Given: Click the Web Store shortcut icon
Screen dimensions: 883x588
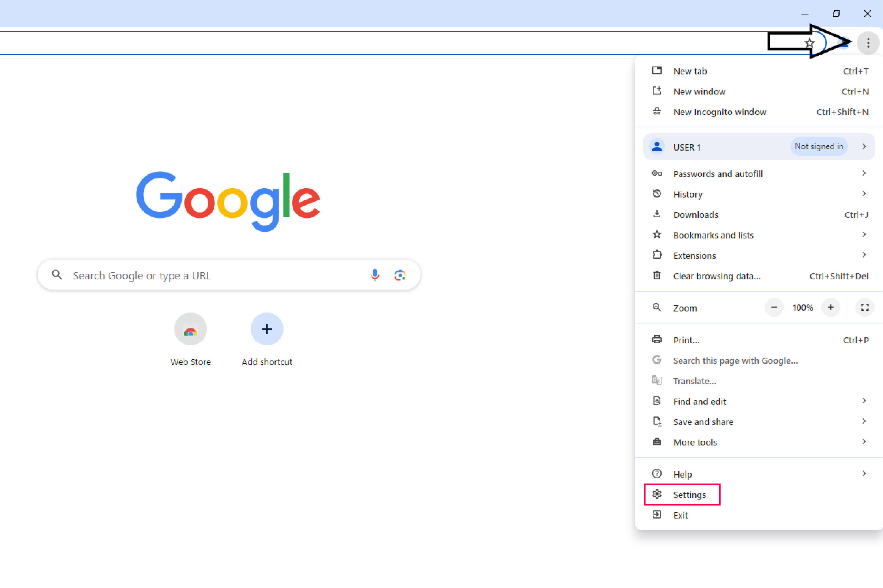Looking at the screenshot, I should [x=190, y=329].
